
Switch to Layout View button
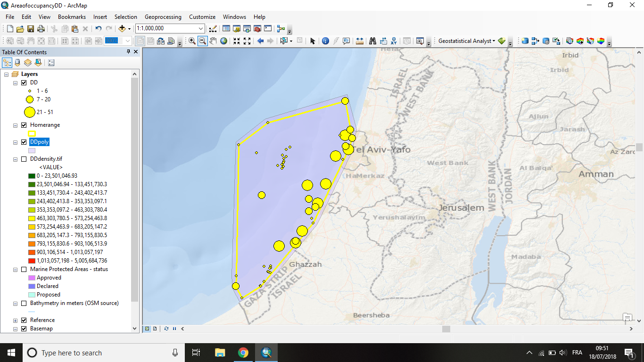point(155,329)
